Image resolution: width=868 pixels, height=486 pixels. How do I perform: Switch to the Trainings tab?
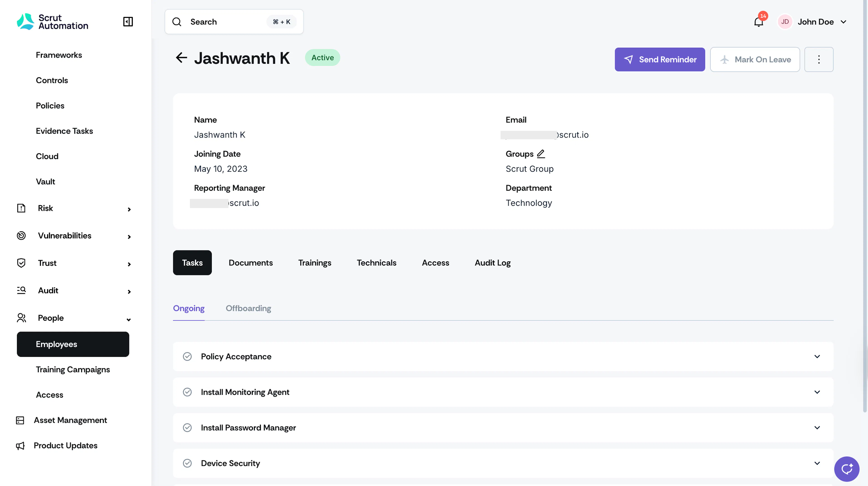315,263
